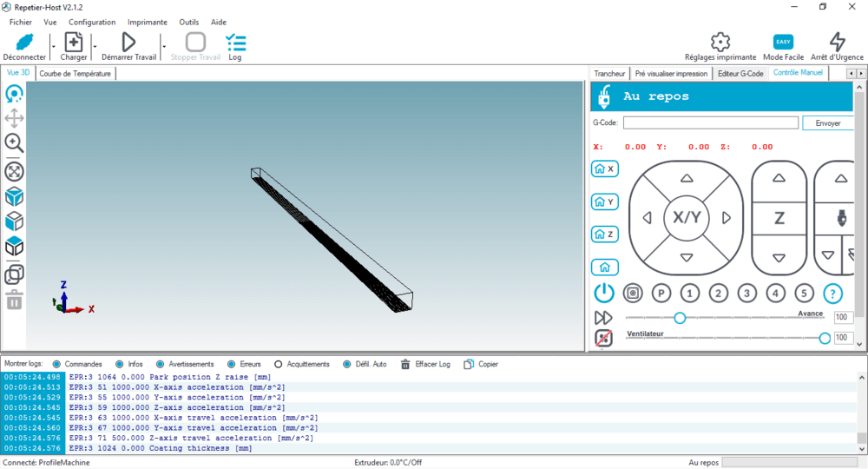Click the Envoyer button
The width and height of the screenshot is (868, 469).
point(827,123)
